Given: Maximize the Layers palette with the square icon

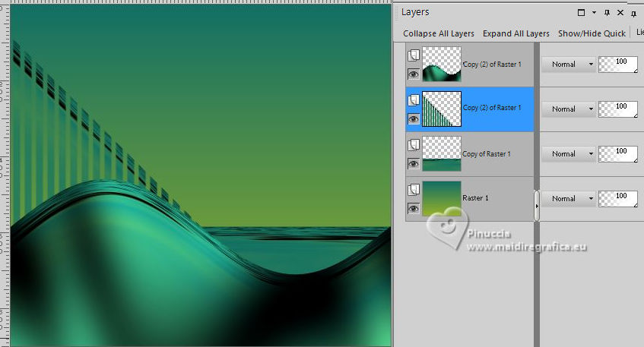Looking at the screenshot, I should (x=581, y=12).
